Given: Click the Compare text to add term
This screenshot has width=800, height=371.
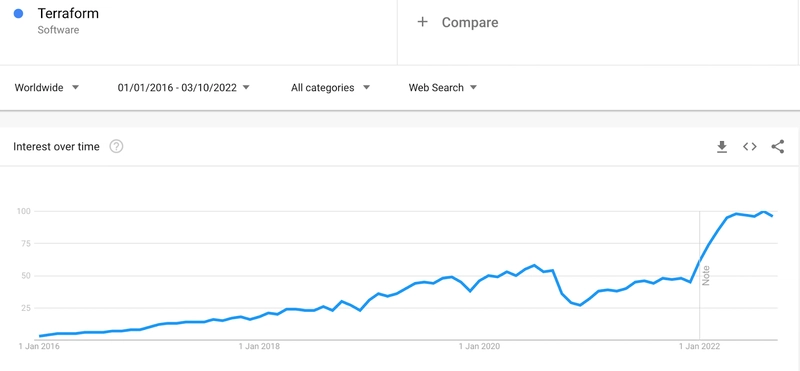Looking at the screenshot, I should point(470,22).
